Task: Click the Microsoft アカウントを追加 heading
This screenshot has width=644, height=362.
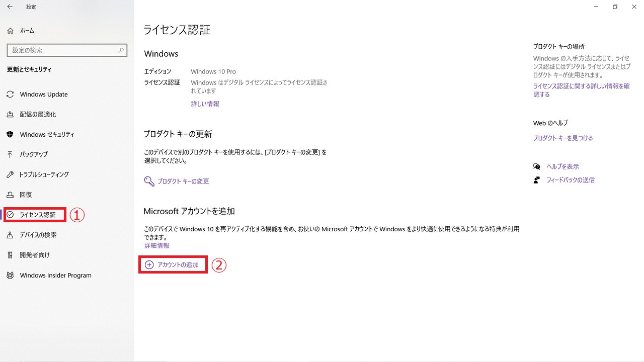Action: [x=189, y=211]
